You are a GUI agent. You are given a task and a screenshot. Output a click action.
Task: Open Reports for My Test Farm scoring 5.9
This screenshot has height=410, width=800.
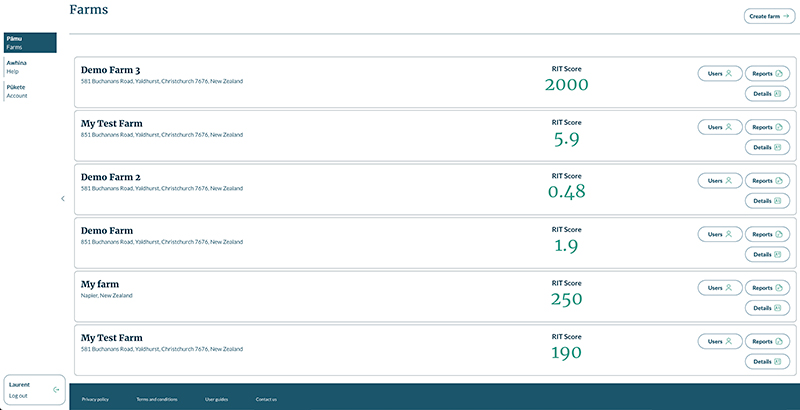(767, 127)
